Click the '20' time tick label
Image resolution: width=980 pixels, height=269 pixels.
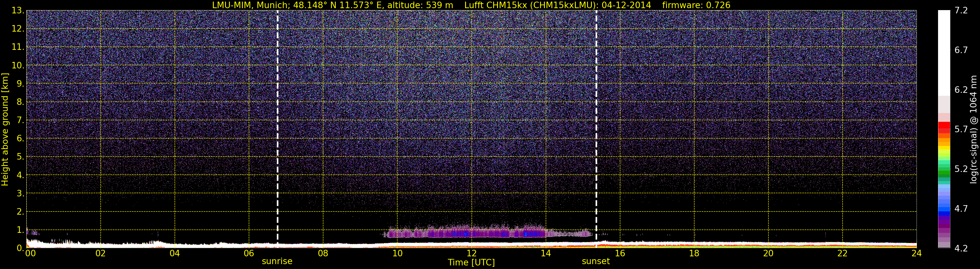(x=768, y=254)
